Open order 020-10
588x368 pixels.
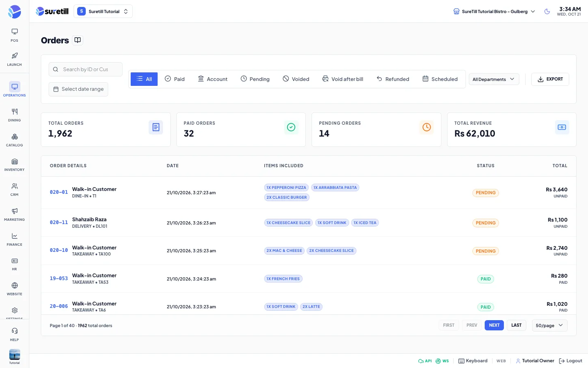(59, 250)
